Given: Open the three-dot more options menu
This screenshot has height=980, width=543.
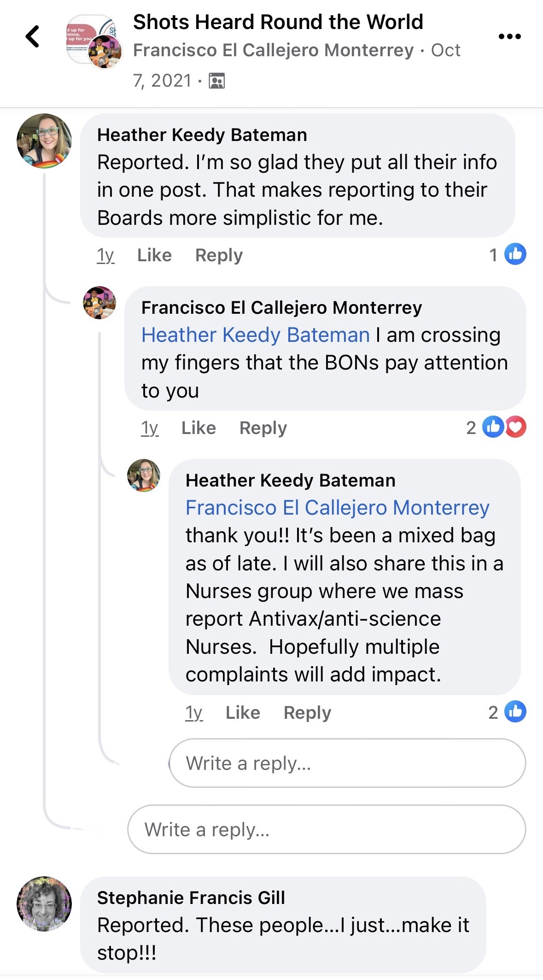Looking at the screenshot, I should (x=510, y=36).
